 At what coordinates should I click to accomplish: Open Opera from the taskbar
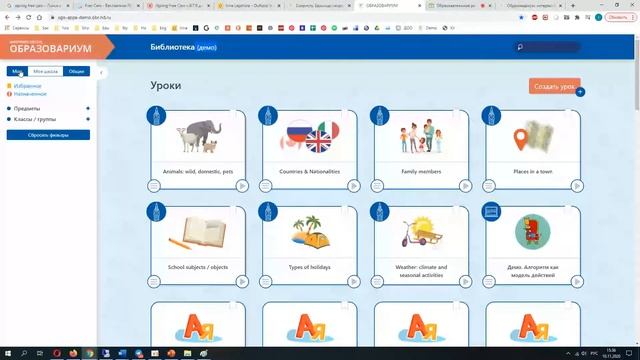57,353
